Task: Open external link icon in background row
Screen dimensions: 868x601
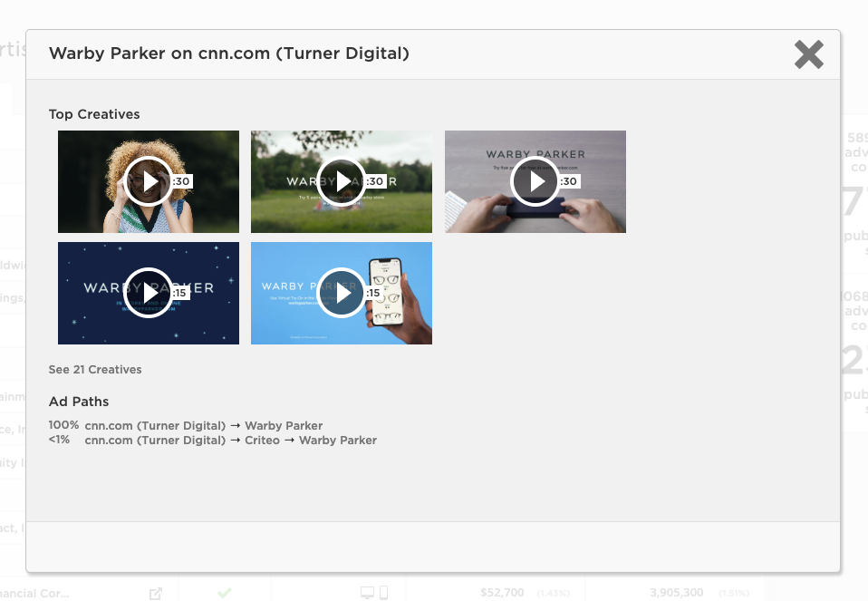Action: 156,593
